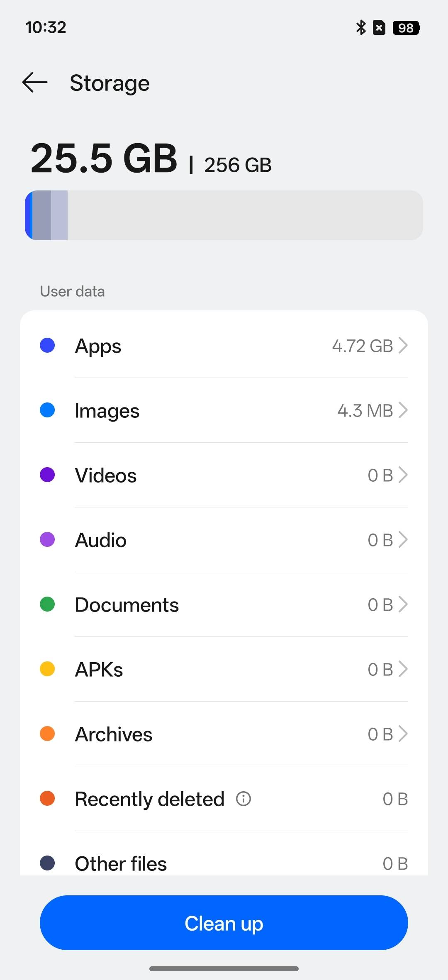Tap the green dot beside Documents

pyautogui.click(x=47, y=604)
